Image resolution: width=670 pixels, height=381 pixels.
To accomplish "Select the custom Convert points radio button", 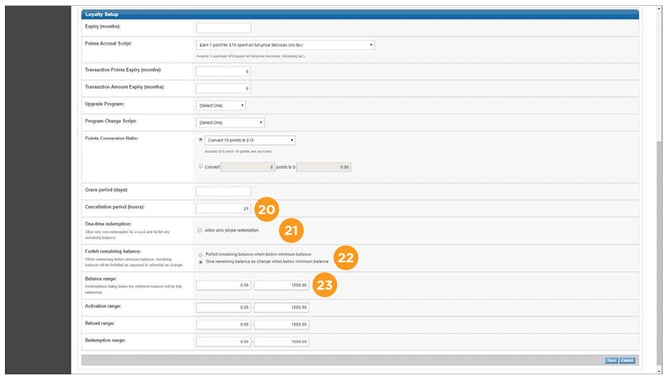I will tap(200, 167).
